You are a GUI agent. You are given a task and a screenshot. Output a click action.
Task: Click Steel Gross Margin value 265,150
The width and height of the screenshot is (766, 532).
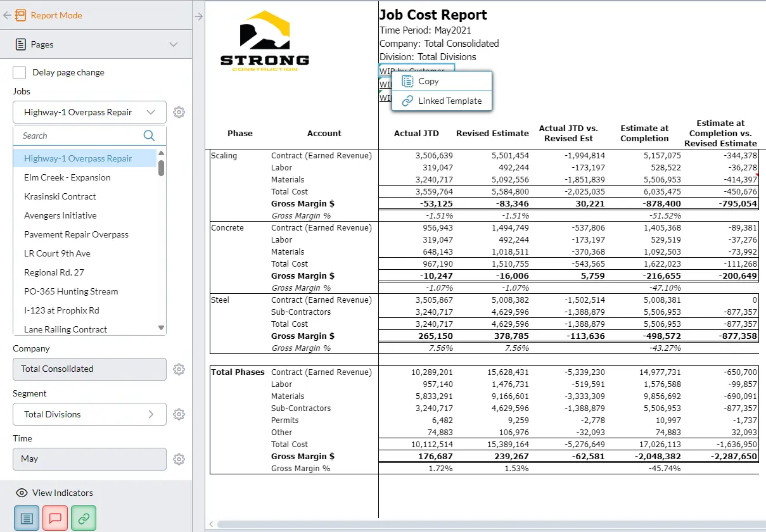coord(436,336)
